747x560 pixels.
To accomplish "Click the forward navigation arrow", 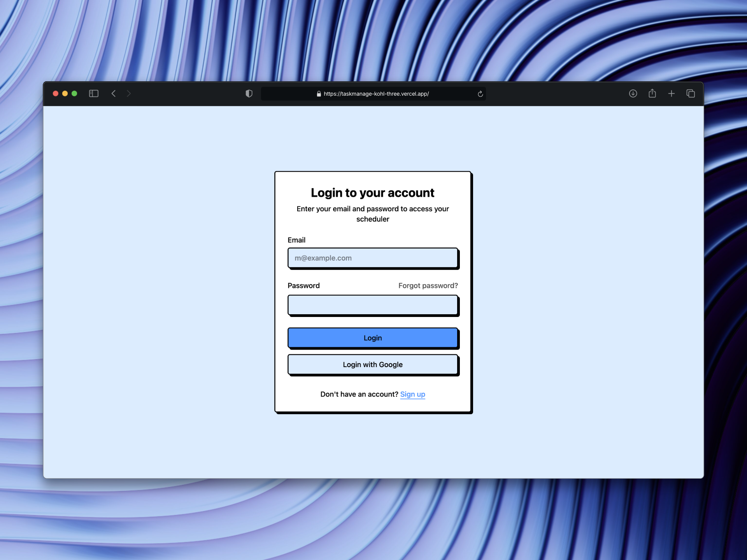I will click(x=129, y=93).
